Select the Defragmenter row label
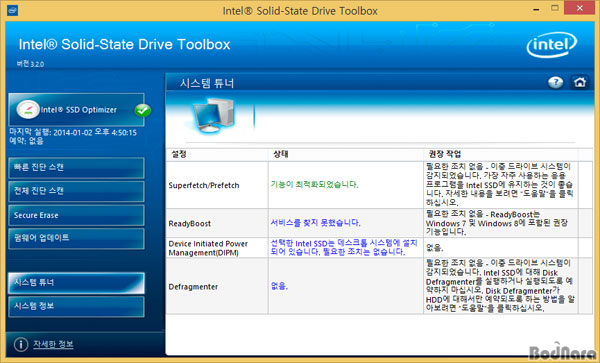This screenshot has height=363, width=600. (x=193, y=287)
